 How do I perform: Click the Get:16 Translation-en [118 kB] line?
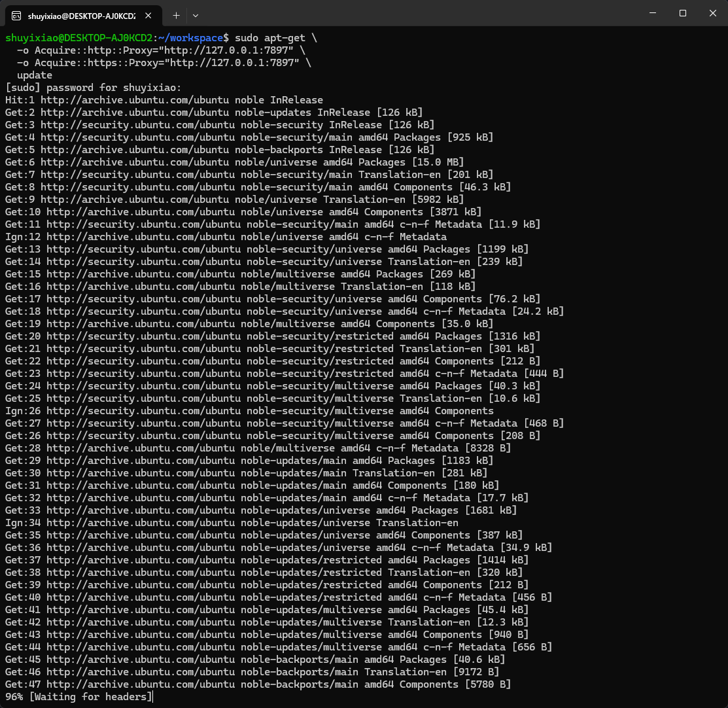pyautogui.click(x=240, y=287)
